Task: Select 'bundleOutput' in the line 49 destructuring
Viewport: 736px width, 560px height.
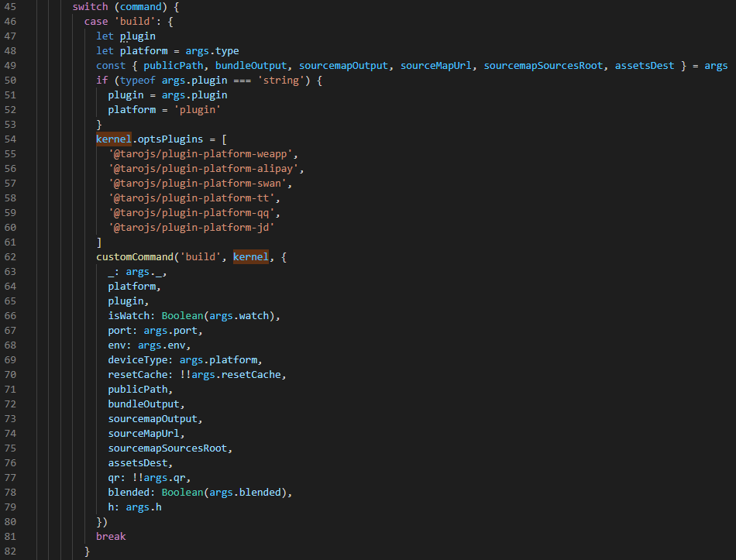Action: pyautogui.click(x=251, y=66)
